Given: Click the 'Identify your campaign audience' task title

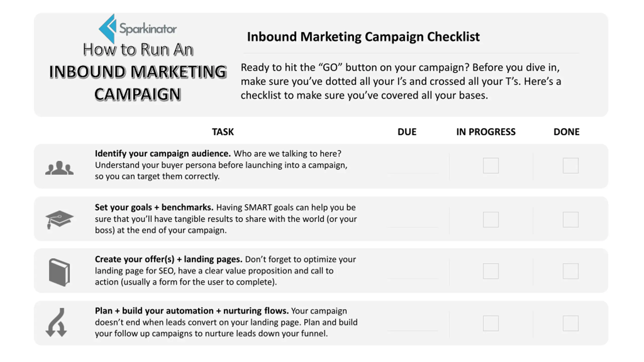Looking at the screenshot, I should [163, 154].
